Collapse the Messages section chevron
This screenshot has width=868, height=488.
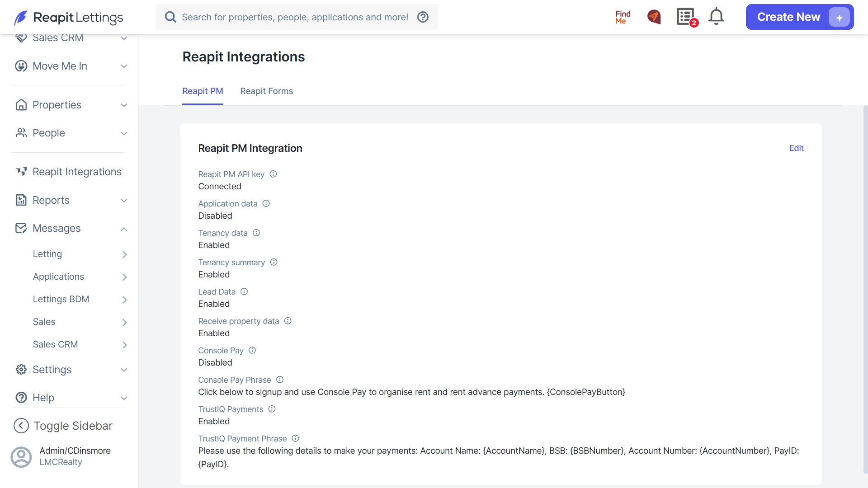click(x=124, y=229)
